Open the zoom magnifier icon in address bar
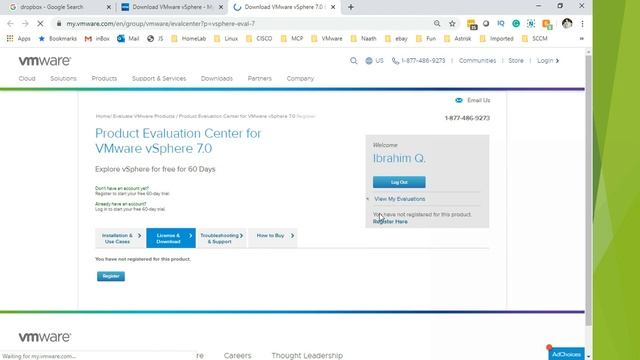Viewport: 640px width, 360px height. 437,24
